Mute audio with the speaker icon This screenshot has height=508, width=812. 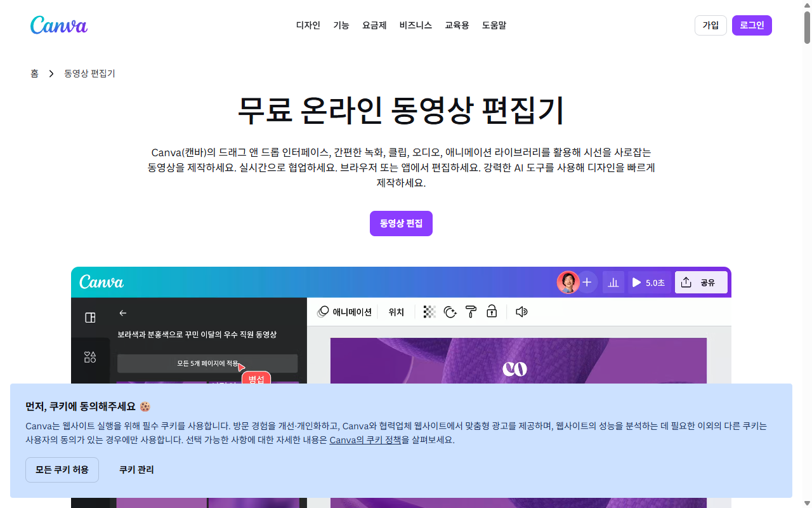click(520, 312)
